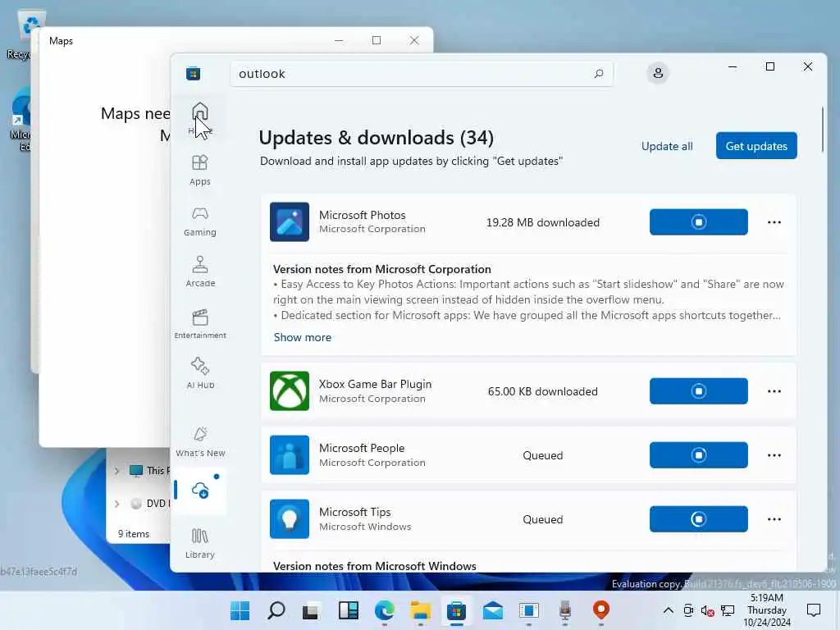Expand the DVD drive tree item in File Explorer
This screenshot has height=630, width=840.
tap(116, 504)
